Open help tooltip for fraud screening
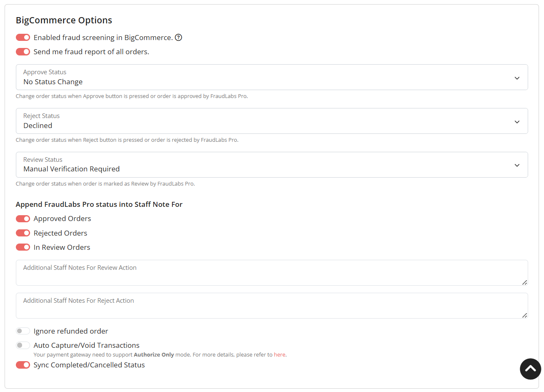The width and height of the screenshot is (544, 392). point(178,38)
